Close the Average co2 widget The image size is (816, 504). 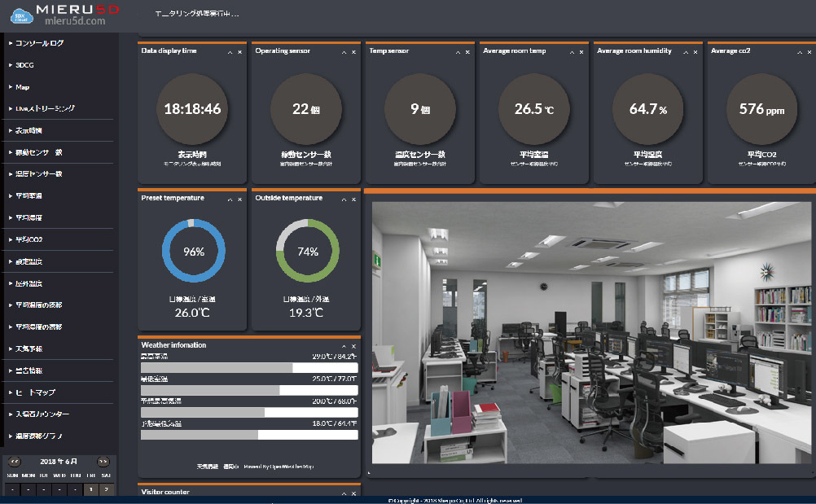tap(809, 51)
